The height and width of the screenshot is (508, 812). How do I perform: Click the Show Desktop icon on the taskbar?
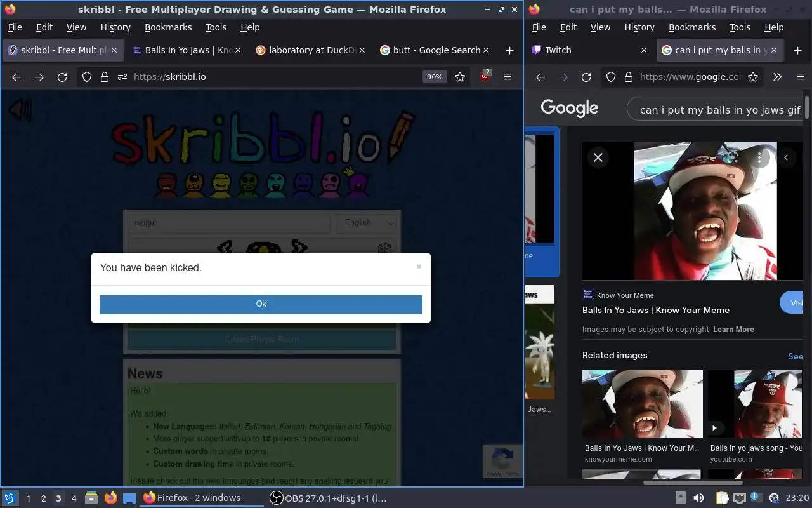click(129, 498)
